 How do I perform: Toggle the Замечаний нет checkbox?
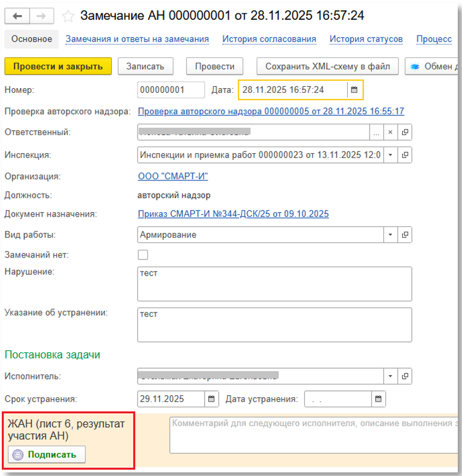[143, 255]
